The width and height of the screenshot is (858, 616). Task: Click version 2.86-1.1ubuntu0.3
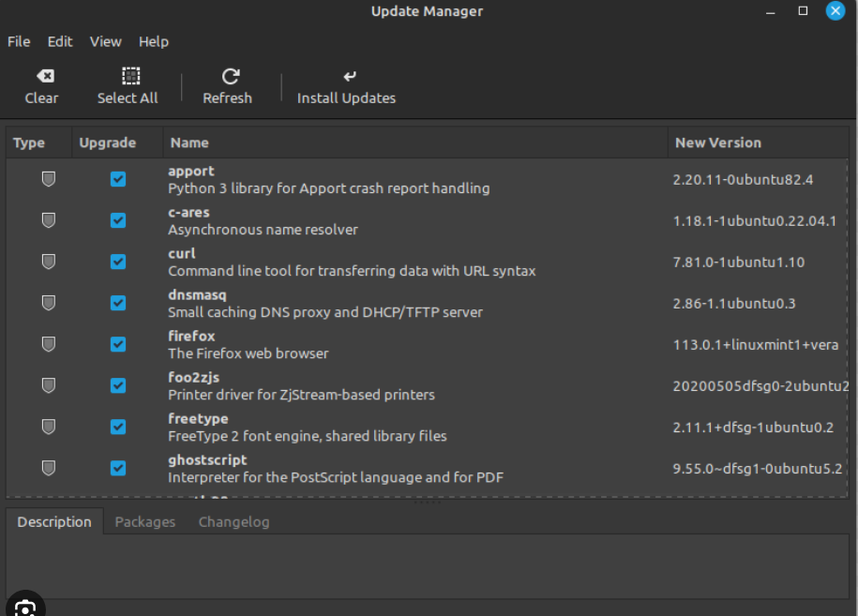[x=734, y=304]
